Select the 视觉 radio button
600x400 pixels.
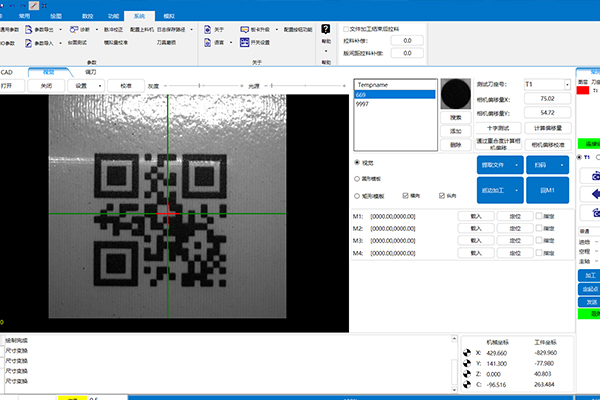coord(358,163)
